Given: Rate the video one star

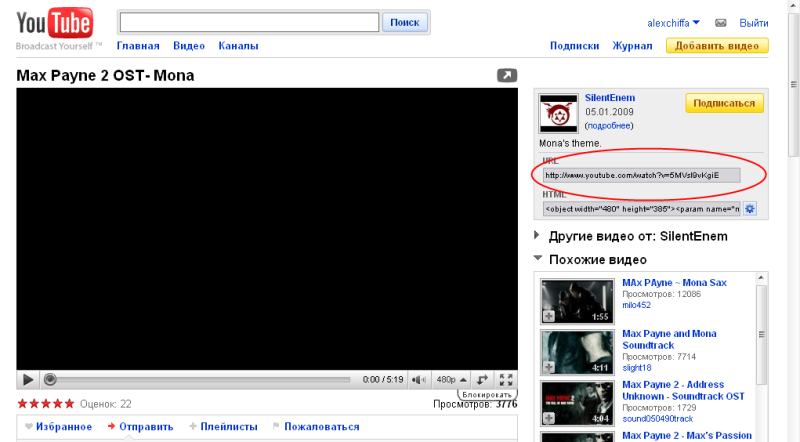Looking at the screenshot, I should [22, 404].
